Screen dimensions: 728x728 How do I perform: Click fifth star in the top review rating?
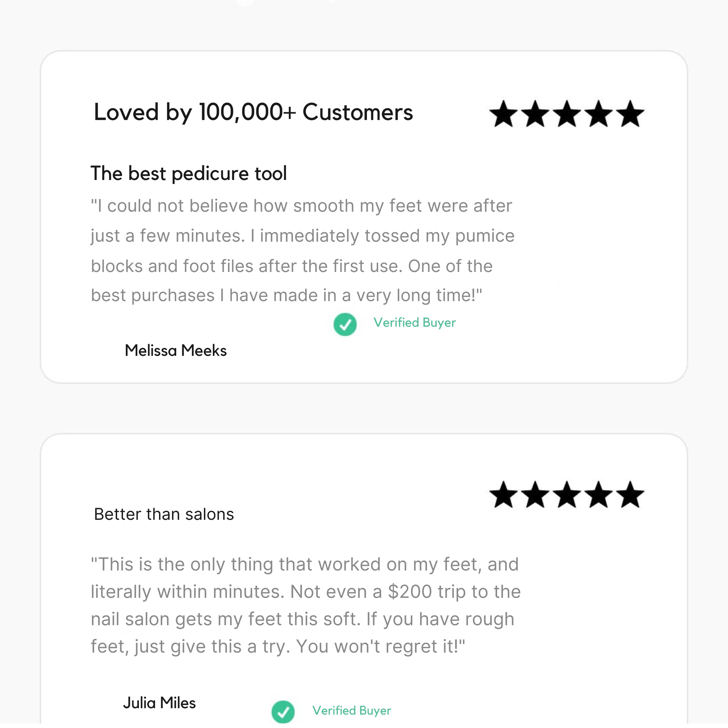click(x=630, y=114)
